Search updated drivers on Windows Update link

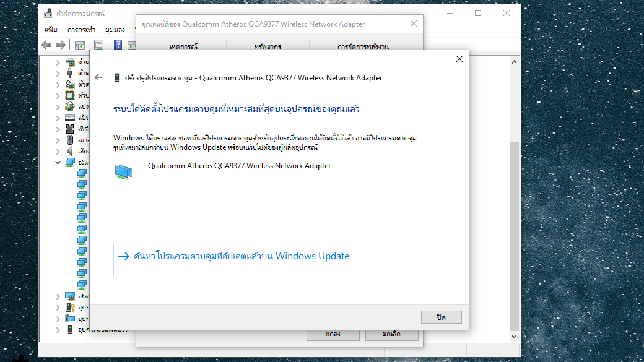(x=259, y=259)
